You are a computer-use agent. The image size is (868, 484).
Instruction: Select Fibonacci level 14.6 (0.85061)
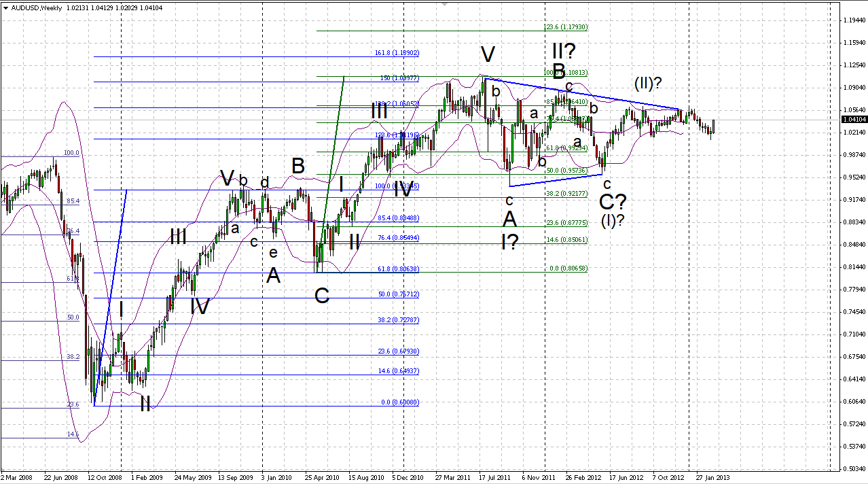[566, 239]
